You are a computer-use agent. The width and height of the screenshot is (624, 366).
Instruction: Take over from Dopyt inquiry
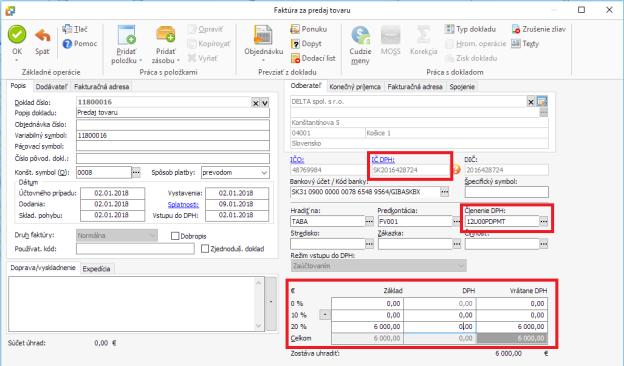click(x=306, y=44)
